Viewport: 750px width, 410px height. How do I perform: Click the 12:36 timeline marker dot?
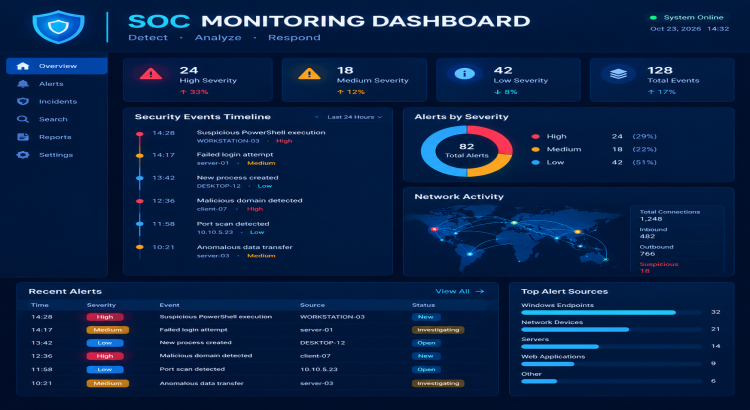point(140,201)
